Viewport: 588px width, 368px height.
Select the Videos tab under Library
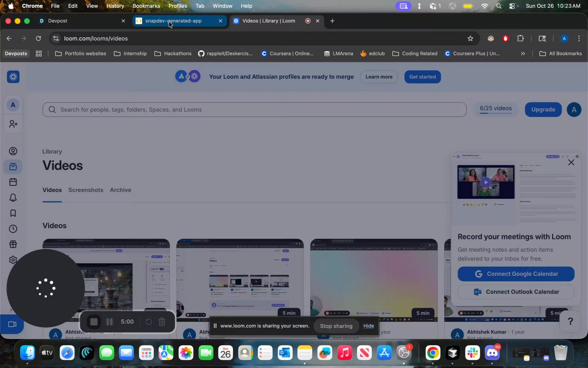52,190
